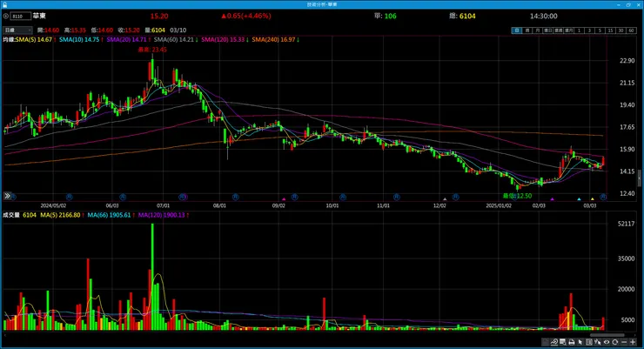Click the cyan triangle event marker
Screen dimensions: 644x349
(x=579, y=199)
